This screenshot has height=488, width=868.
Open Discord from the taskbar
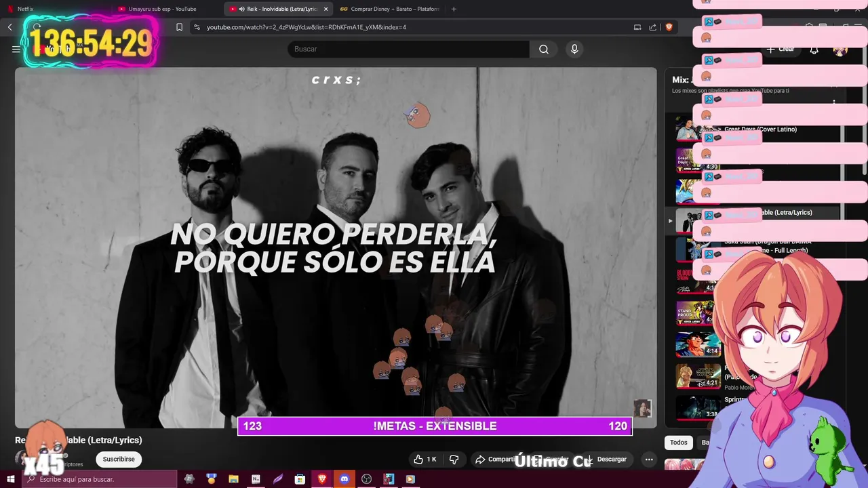click(344, 479)
